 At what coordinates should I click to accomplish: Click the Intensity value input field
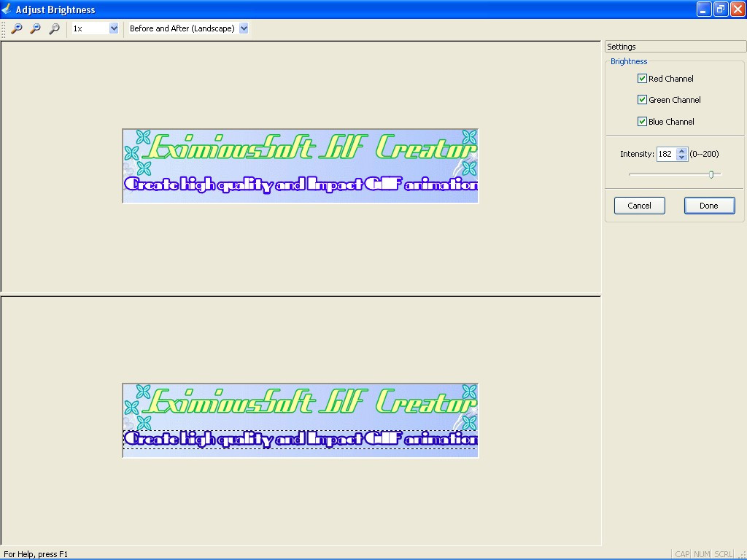point(666,155)
